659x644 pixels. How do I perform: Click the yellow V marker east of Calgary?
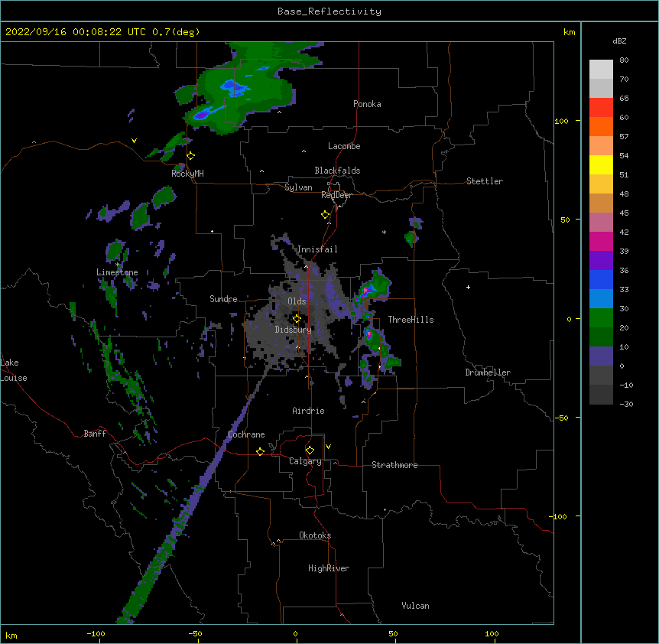click(x=328, y=447)
